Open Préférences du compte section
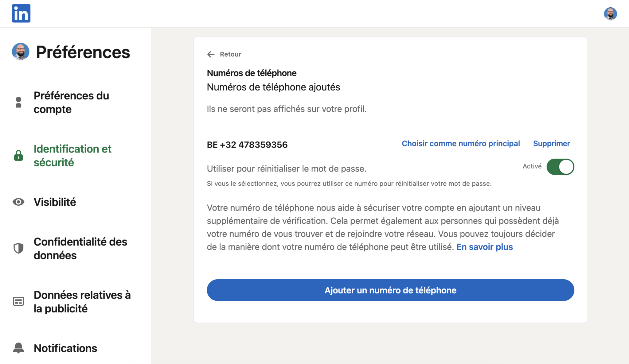The image size is (629, 364). tap(71, 102)
